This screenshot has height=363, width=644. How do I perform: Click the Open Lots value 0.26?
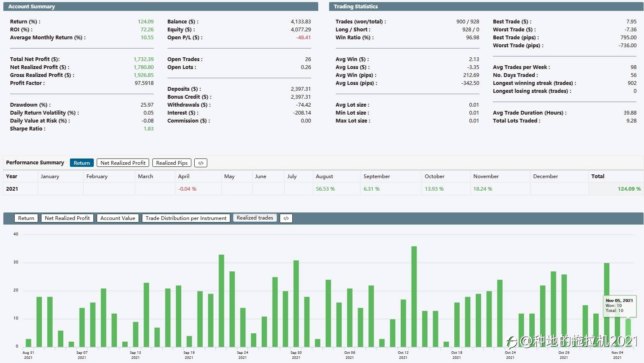coord(306,67)
